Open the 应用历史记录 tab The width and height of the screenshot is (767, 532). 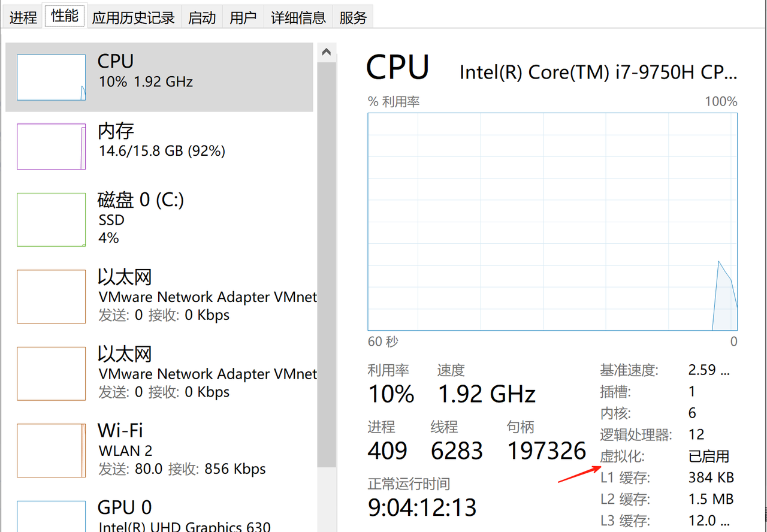(133, 17)
